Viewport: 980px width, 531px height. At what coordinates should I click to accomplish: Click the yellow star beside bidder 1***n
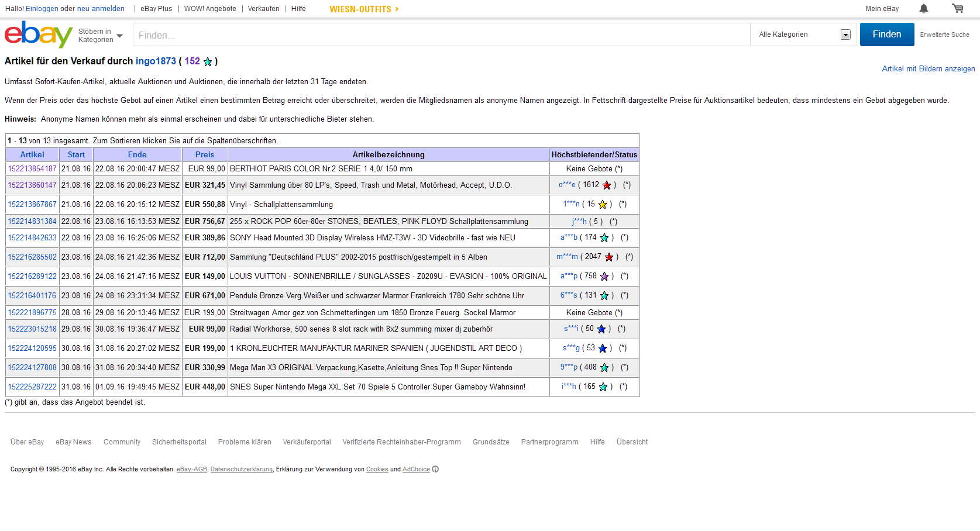(603, 205)
